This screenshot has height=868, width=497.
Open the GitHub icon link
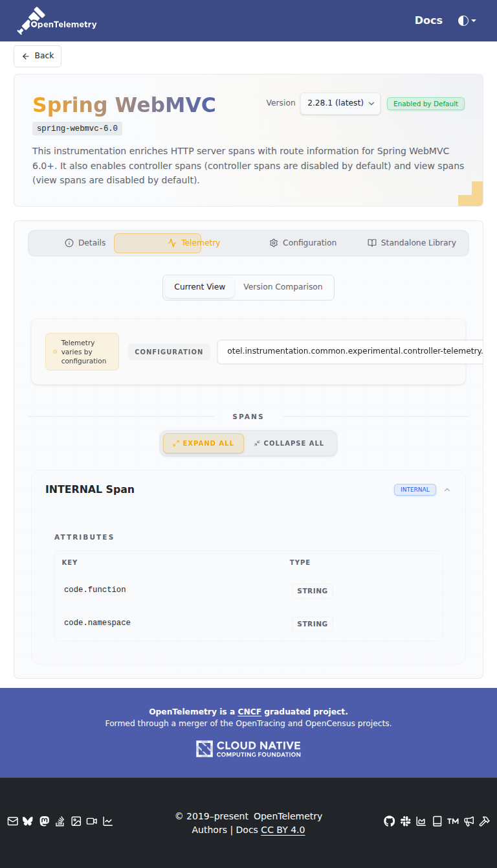pos(389,821)
